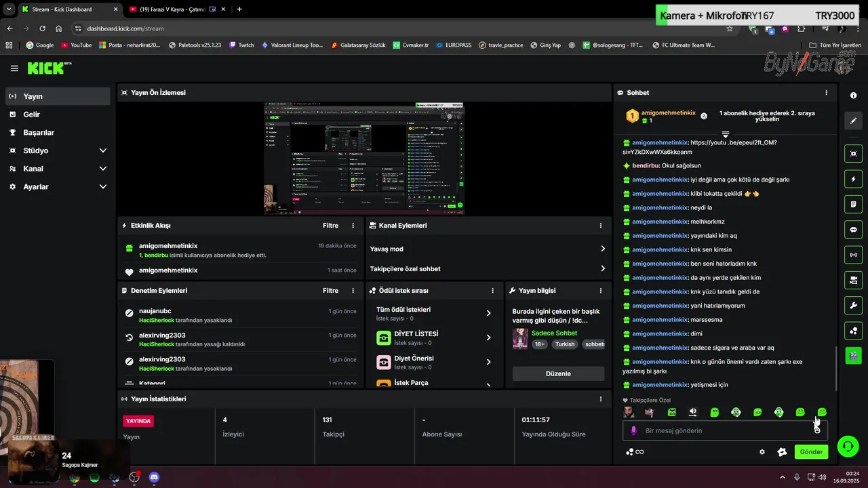Expand the Ayarlar sidebar section
Image resolution: width=868 pixels, height=488 pixels.
(58, 186)
